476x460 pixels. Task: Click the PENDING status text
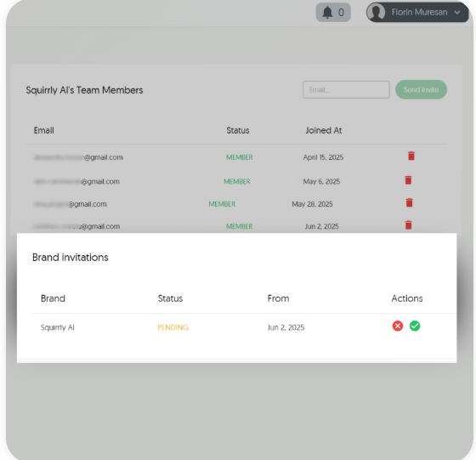coord(173,327)
